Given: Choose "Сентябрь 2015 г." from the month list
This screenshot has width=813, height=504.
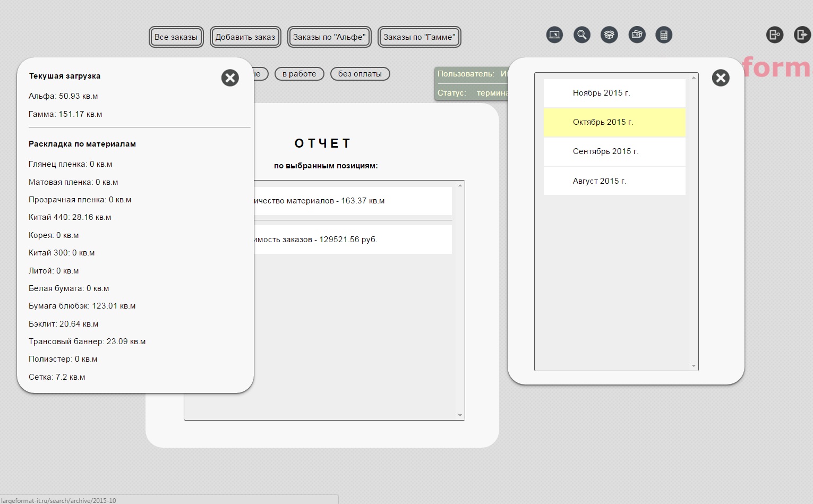Looking at the screenshot, I should click(x=614, y=151).
